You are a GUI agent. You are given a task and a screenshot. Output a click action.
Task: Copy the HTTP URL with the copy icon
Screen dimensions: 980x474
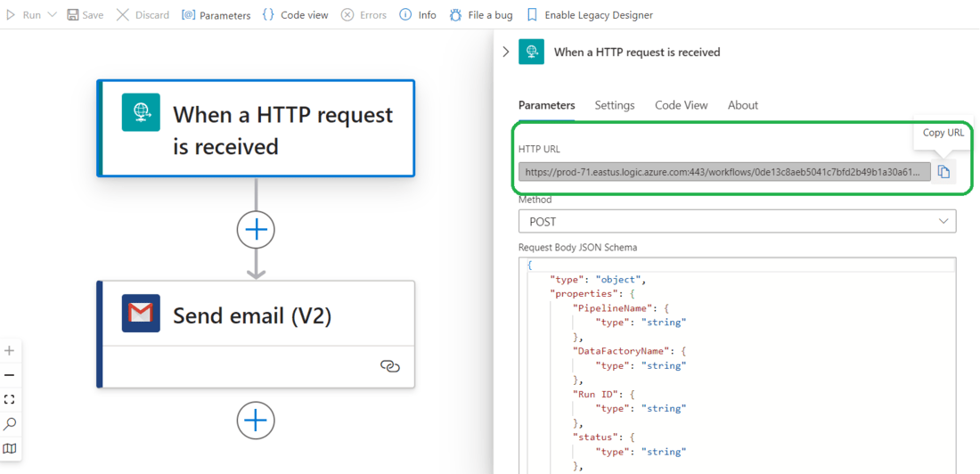(x=943, y=172)
